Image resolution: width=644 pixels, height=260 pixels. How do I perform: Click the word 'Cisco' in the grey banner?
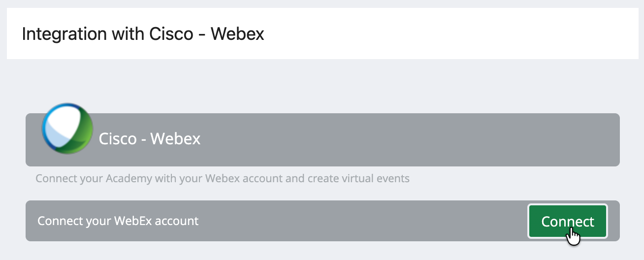pyautogui.click(x=117, y=139)
